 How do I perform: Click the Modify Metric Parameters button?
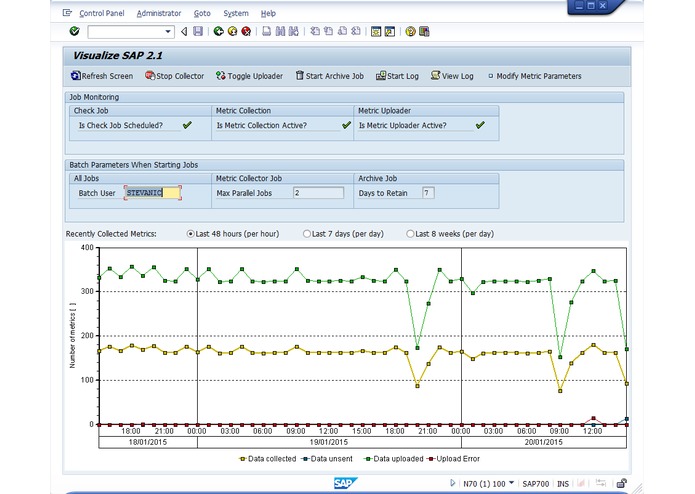(535, 76)
